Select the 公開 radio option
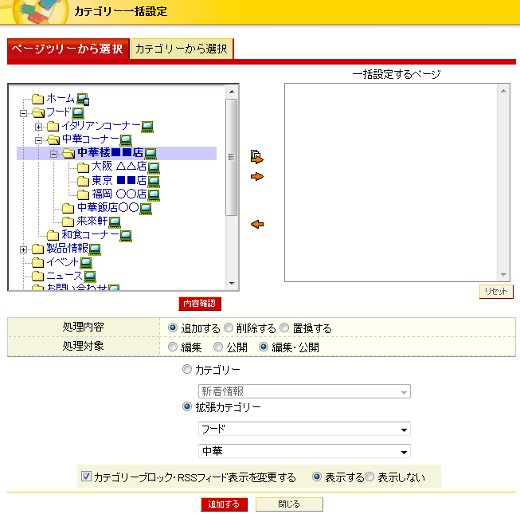The width and height of the screenshot is (520, 514). coord(218,347)
